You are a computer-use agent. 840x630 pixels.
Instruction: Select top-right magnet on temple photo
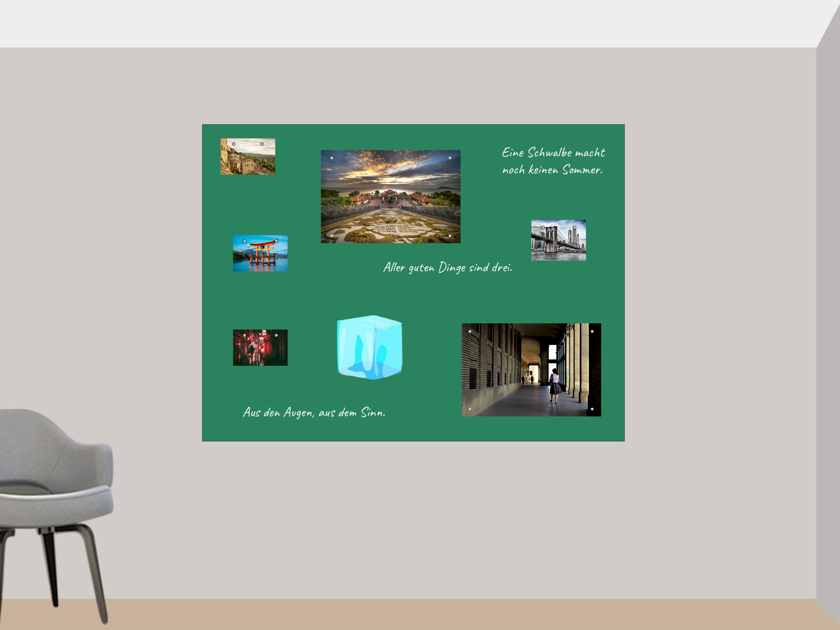pyautogui.click(x=450, y=158)
